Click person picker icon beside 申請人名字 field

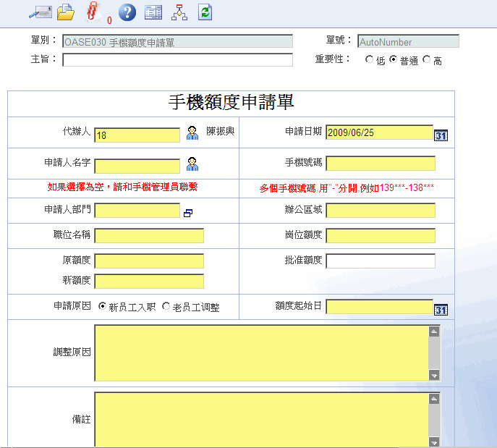(x=192, y=163)
